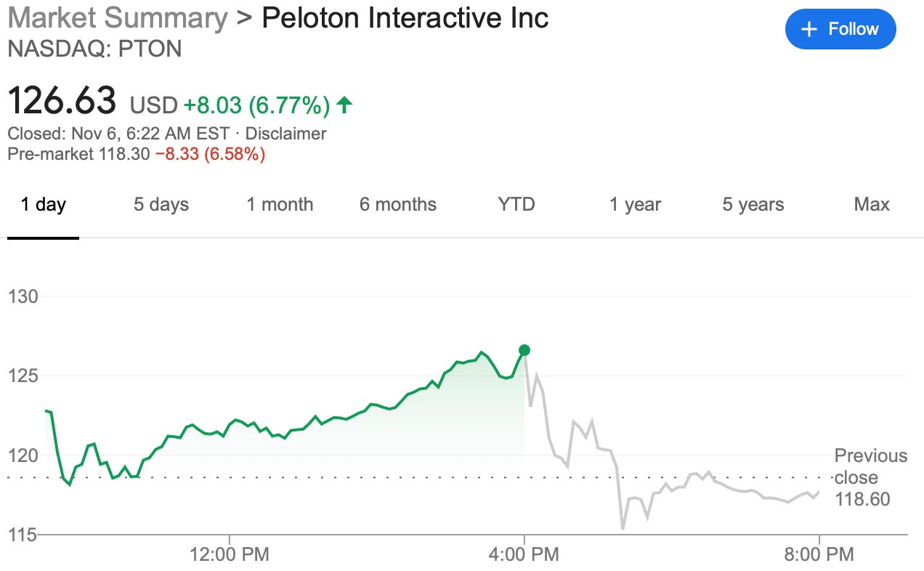This screenshot has width=924, height=571.
Task: Open the 6 months price chart
Action: [397, 205]
